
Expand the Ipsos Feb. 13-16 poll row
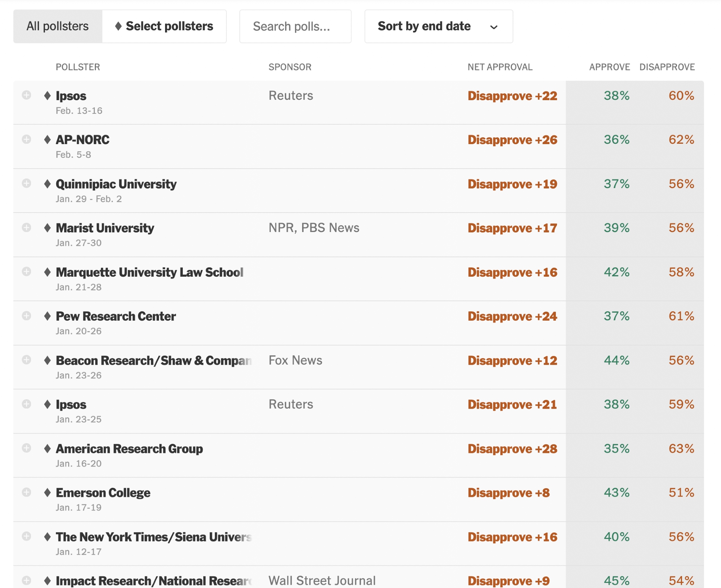pyautogui.click(x=26, y=95)
